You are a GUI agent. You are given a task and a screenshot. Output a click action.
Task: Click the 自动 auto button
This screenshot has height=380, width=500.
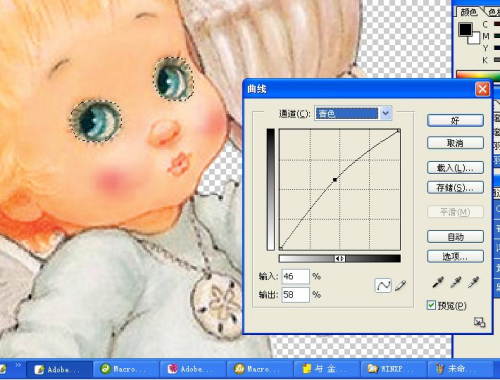pos(455,237)
